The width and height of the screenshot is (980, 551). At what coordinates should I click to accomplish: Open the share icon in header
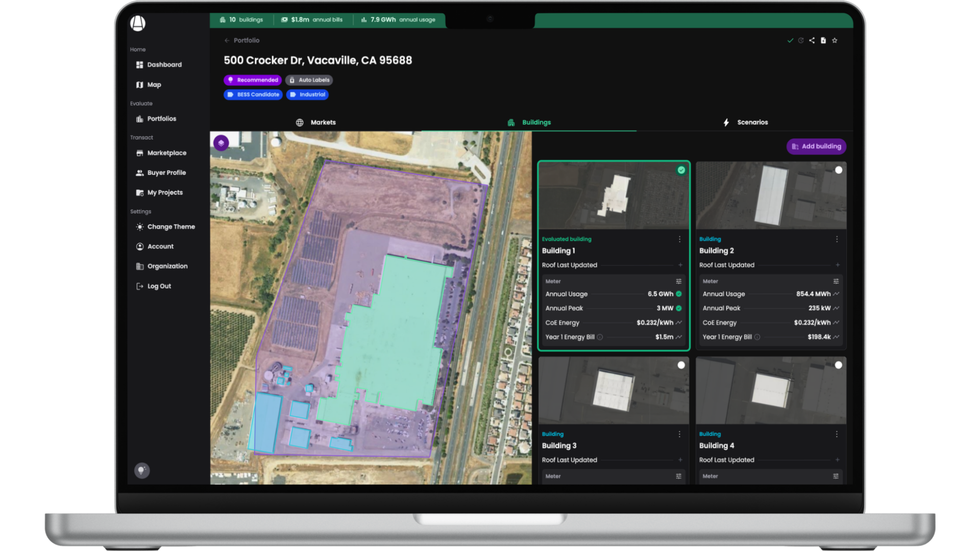[812, 40]
